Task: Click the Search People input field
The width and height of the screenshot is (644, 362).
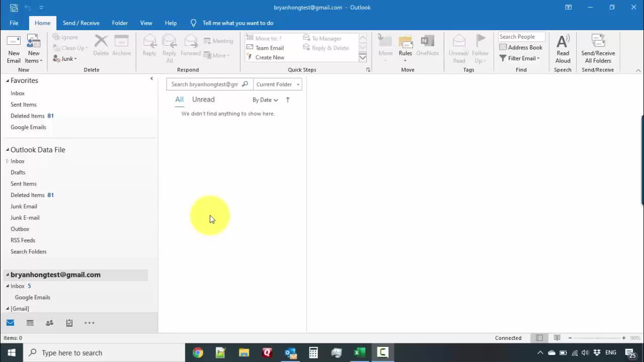Action: [521, 37]
